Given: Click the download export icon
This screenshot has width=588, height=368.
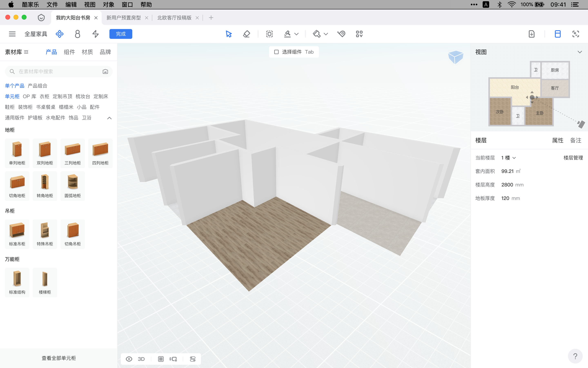Looking at the screenshot, I should point(532,34).
